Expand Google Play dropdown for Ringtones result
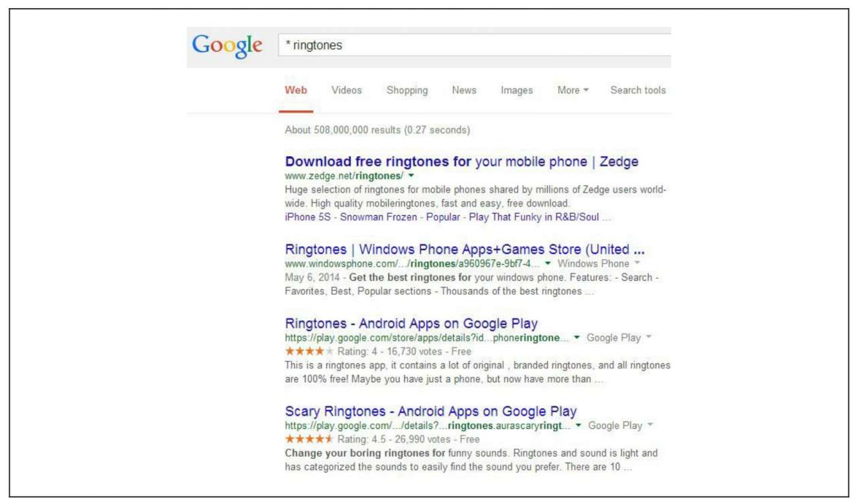858x504 pixels. coord(619,338)
